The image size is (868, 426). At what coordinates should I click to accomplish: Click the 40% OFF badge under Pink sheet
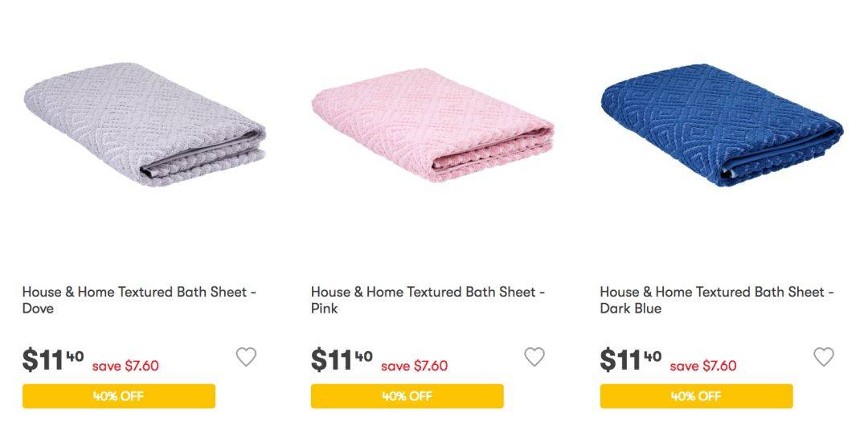(407, 396)
